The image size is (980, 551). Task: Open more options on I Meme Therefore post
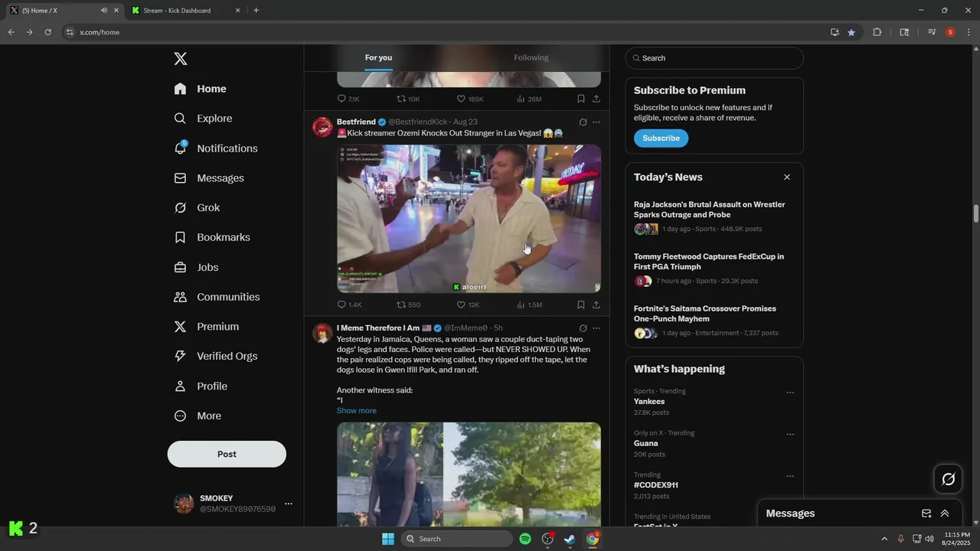tap(596, 328)
